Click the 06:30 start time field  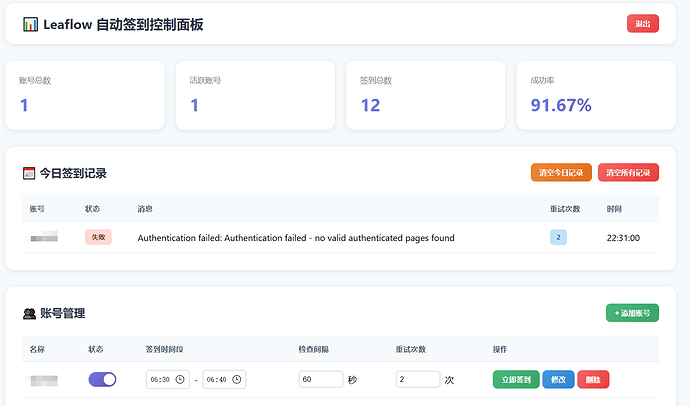point(168,380)
